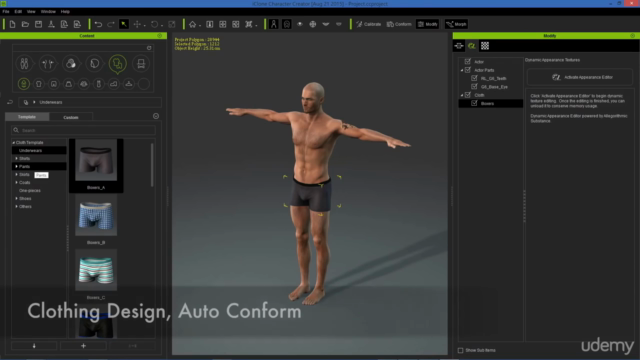Open project folder icon in toolbar
The width and height of the screenshot is (640, 360).
pyautogui.click(x=25, y=24)
